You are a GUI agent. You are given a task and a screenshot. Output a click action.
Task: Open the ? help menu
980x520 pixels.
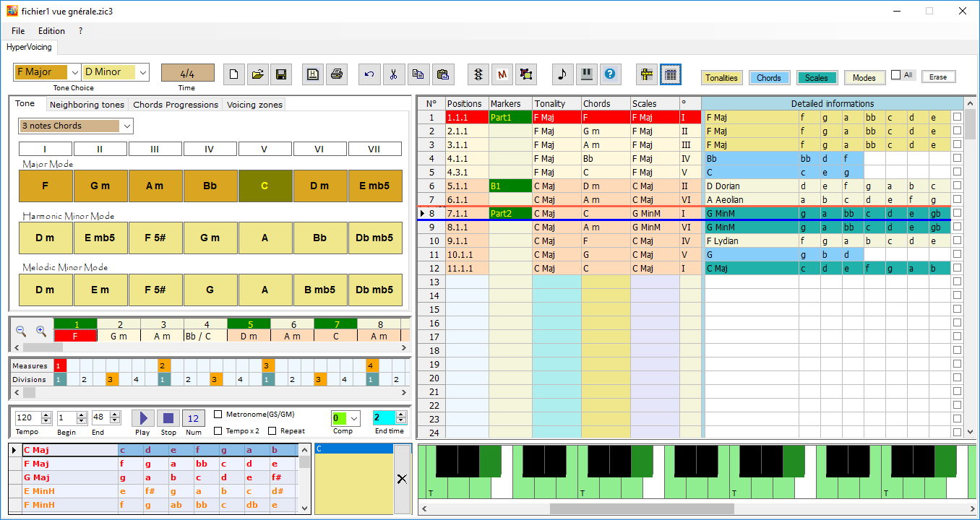[81, 31]
